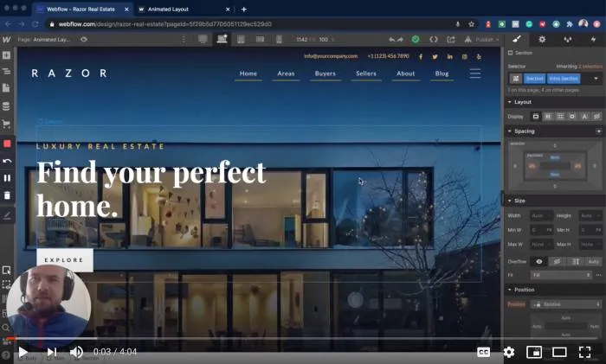Play the YouTube video
This screenshot has width=606, height=364.
[23, 352]
